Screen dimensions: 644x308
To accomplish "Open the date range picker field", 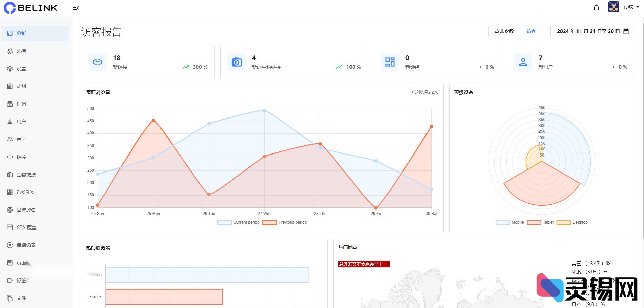I will pos(592,31).
